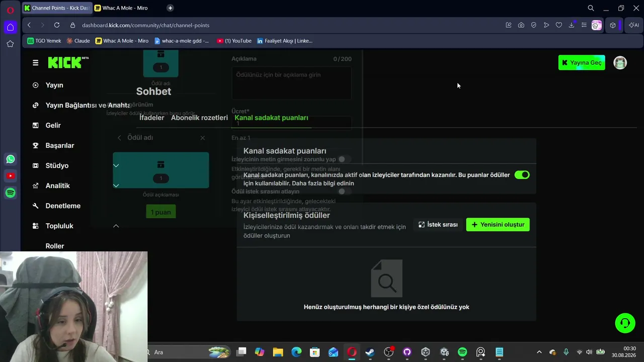Click Yenisini oluştur to create reward

[498, 225]
